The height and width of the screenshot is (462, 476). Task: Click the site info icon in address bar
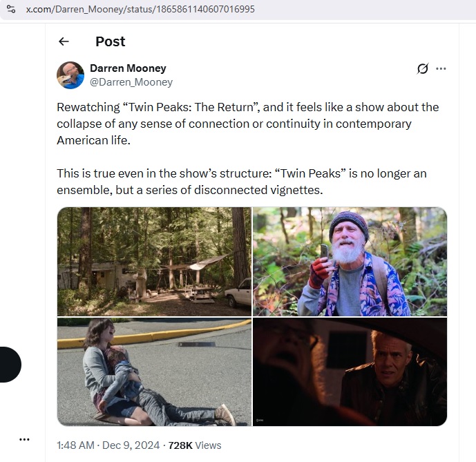pyautogui.click(x=11, y=10)
